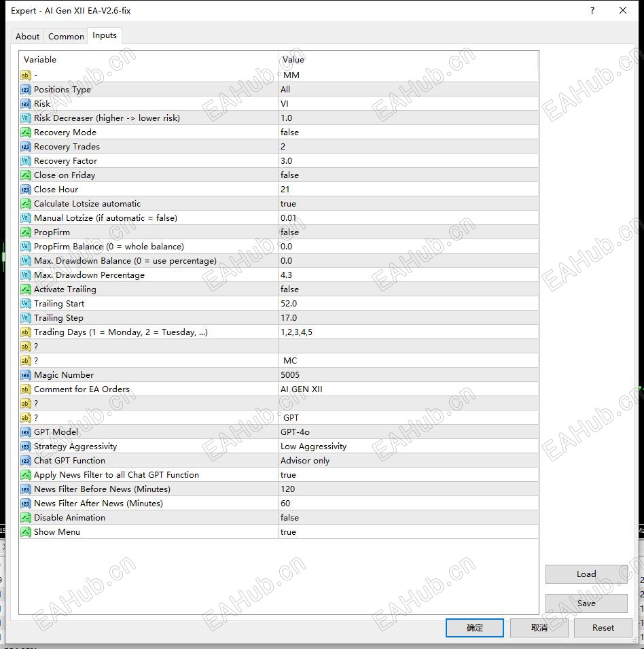Click the Reset button

(x=603, y=628)
